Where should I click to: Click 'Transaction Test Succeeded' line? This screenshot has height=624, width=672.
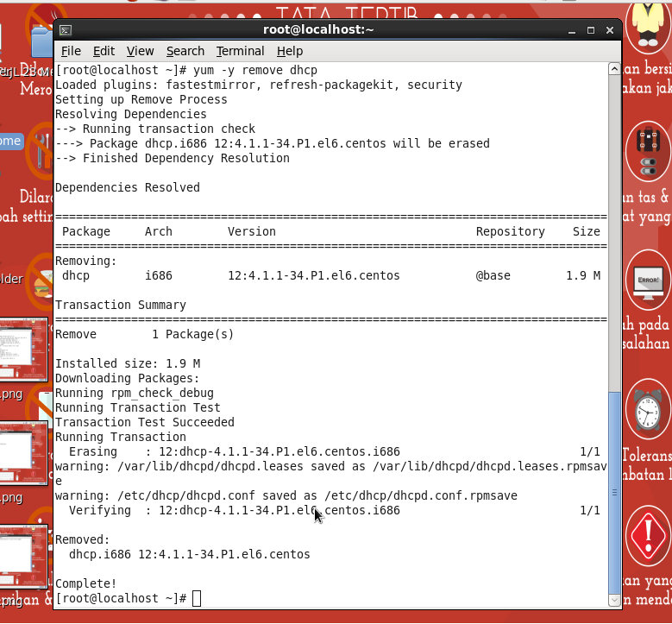pyautogui.click(x=144, y=422)
